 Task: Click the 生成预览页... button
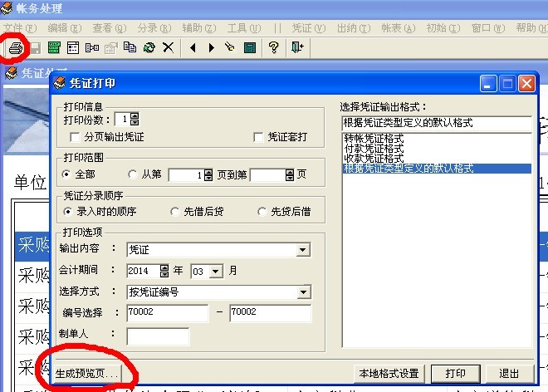tap(88, 374)
